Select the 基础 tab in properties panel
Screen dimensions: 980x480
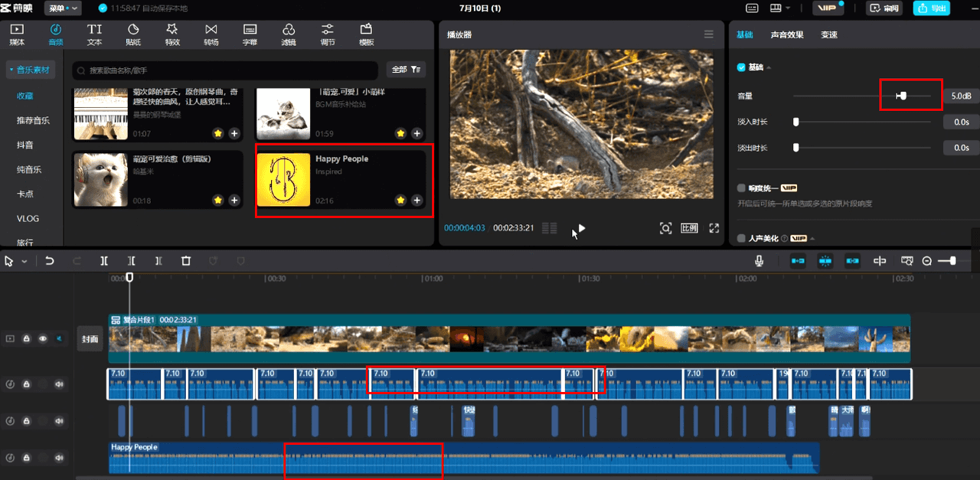tap(745, 34)
